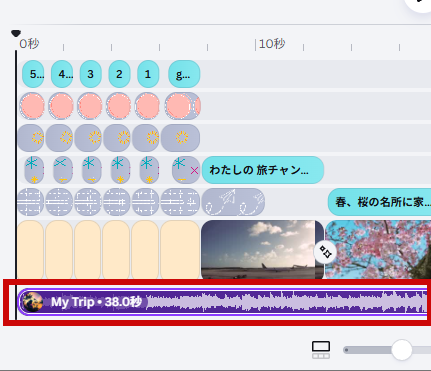Toggle the timeline thumbnail view icon
The image size is (431, 371).
(x=321, y=350)
